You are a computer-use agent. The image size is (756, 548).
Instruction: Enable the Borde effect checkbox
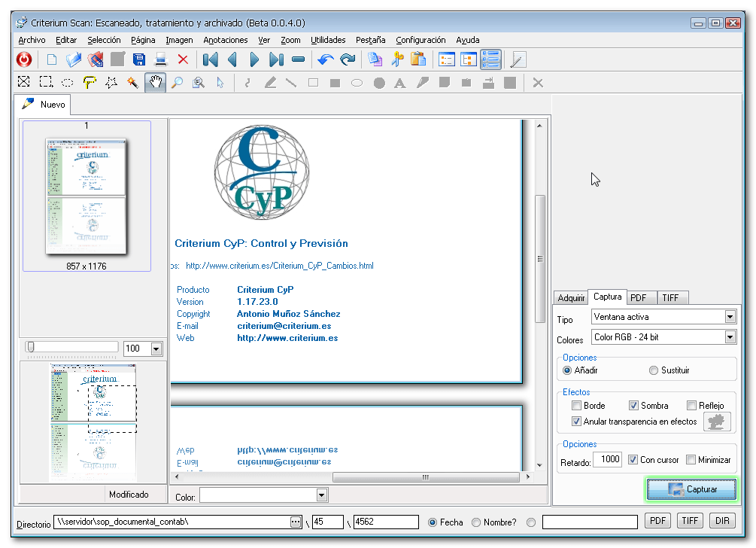(576, 405)
